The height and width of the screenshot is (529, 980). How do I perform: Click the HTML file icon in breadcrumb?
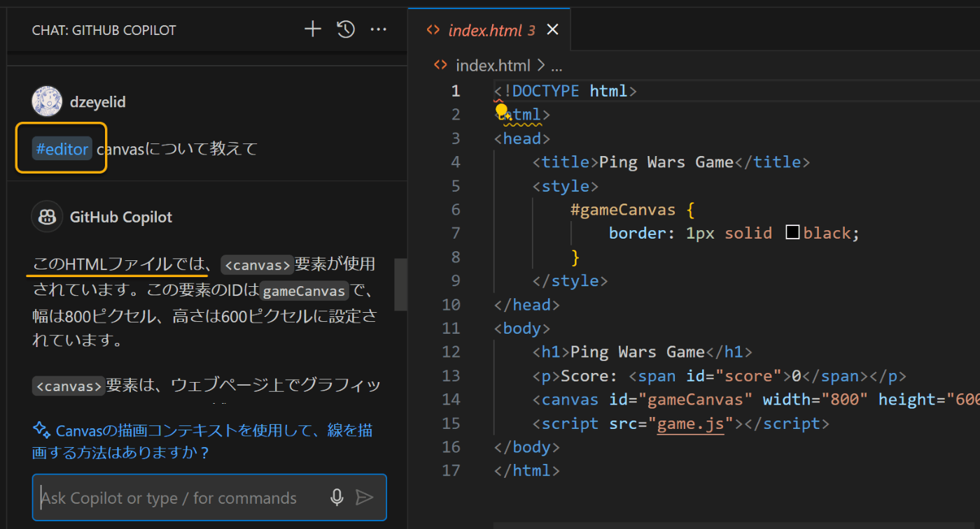point(440,66)
